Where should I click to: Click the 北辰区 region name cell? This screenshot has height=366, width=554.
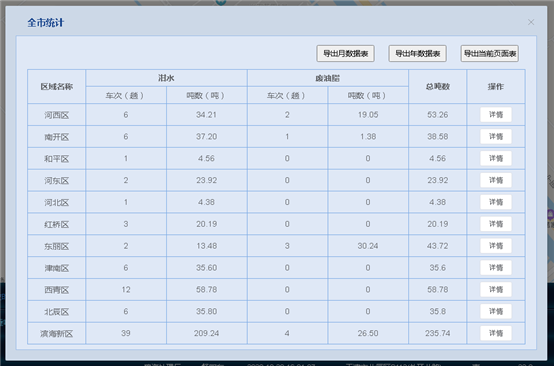click(57, 312)
